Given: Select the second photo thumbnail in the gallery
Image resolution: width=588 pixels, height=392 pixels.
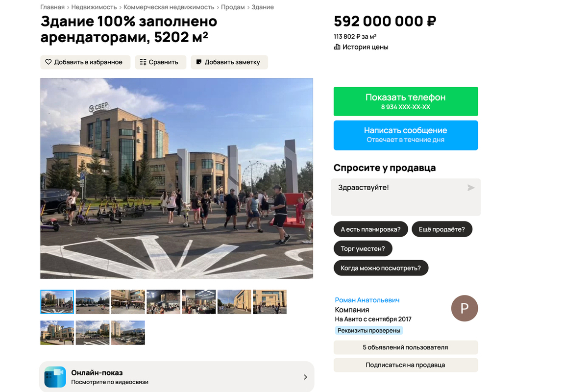Looking at the screenshot, I should pyautogui.click(x=93, y=302).
